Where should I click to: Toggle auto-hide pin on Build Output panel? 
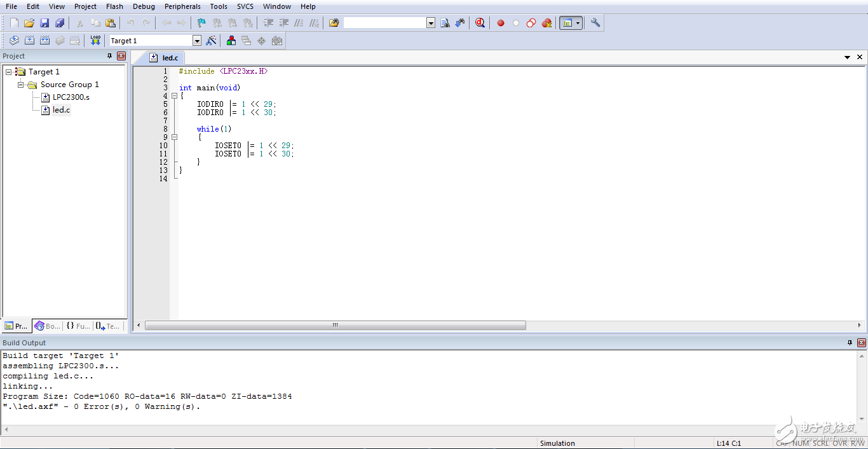point(850,343)
